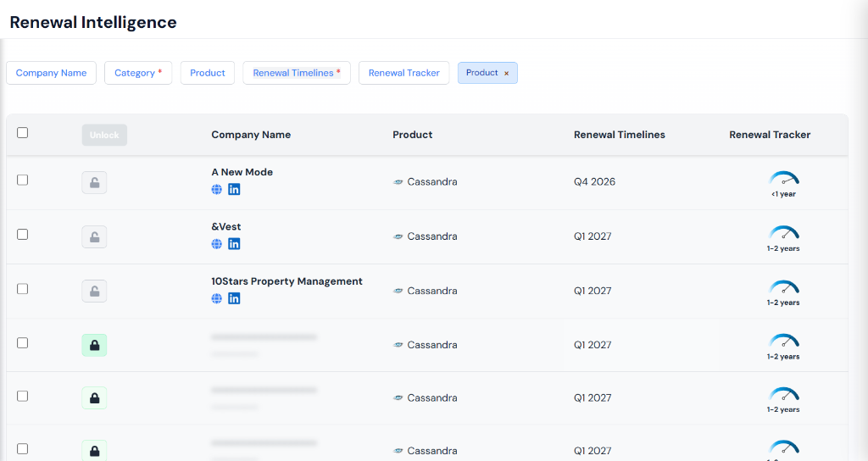Select the &Vest row checkbox
The height and width of the screenshot is (461, 868).
pyautogui.click(x=22, y=235)
